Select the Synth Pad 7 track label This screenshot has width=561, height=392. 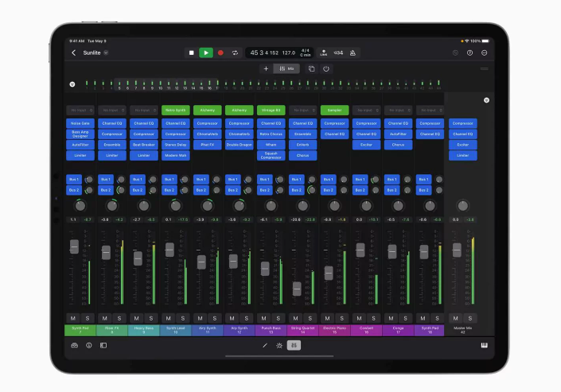tap(80, 330)
